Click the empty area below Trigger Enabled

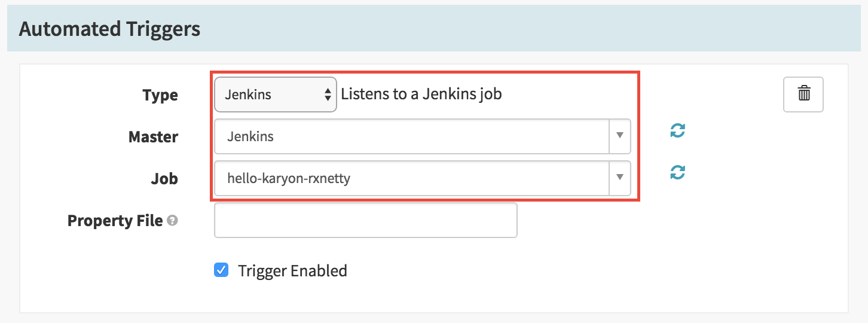pyautogui.click(x=433, y=297)
